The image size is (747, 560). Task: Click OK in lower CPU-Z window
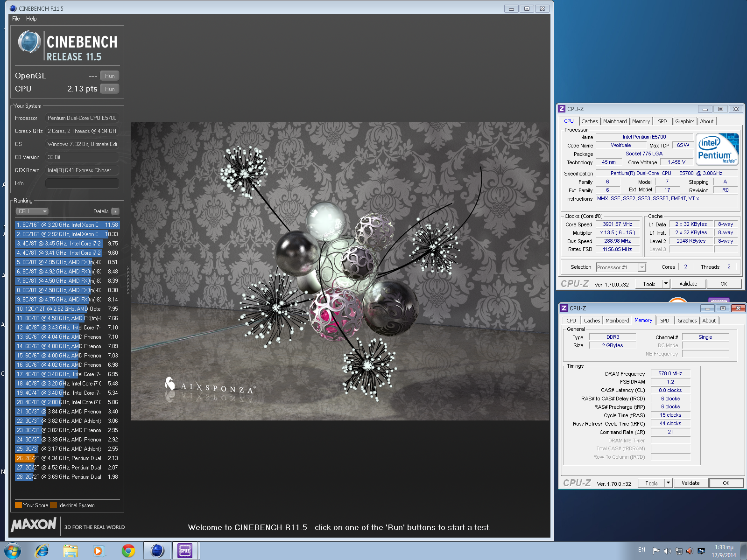(x=726, y=483)
